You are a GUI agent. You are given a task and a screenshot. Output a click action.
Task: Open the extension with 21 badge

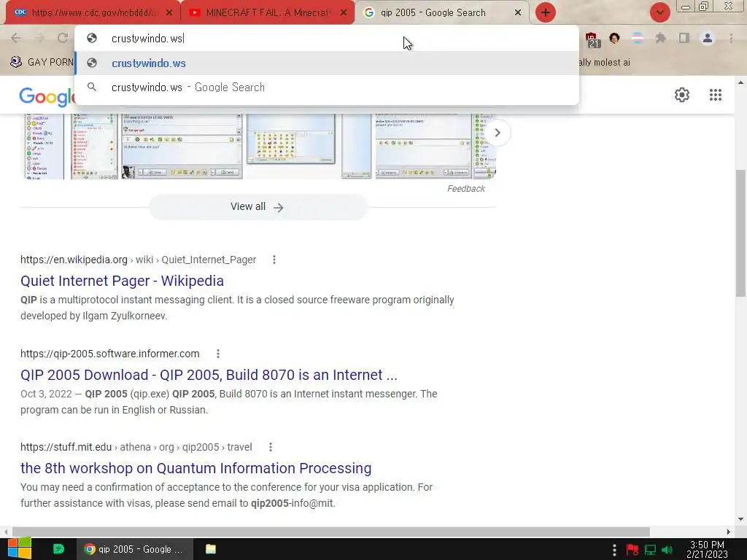point(592,39)
